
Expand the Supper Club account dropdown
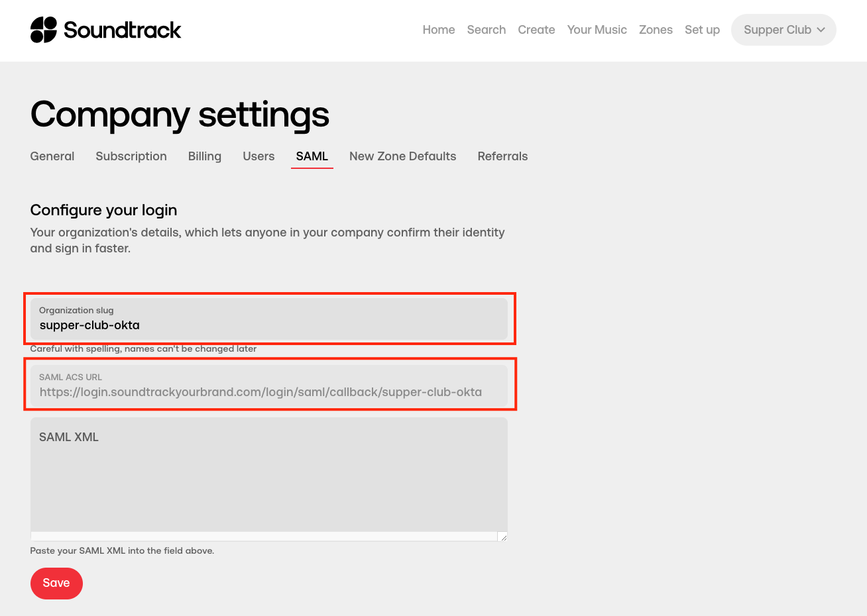783,30
